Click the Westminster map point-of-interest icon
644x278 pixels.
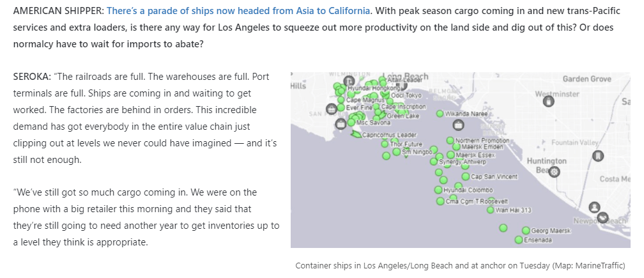click(548, 101)
